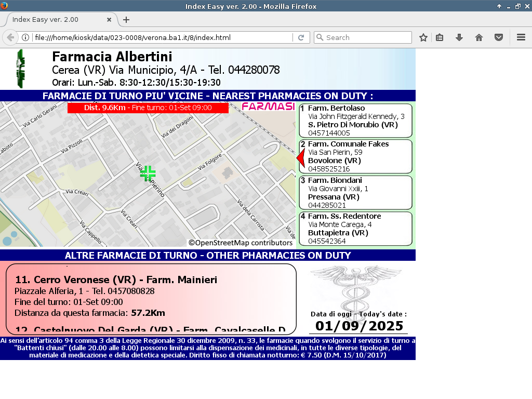
Task: Reload the page with refresh button
Action: [x=301, y=37]
